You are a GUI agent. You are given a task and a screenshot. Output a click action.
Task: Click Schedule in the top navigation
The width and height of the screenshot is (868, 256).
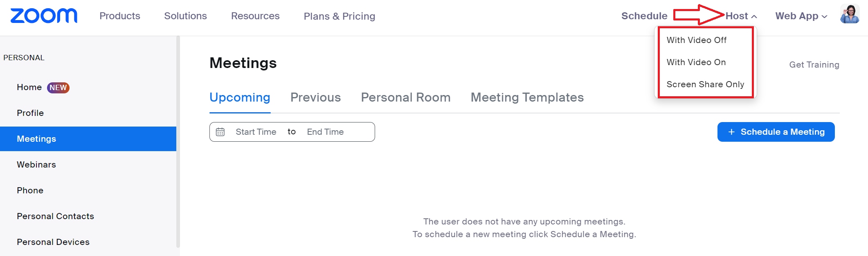[644, 16]
